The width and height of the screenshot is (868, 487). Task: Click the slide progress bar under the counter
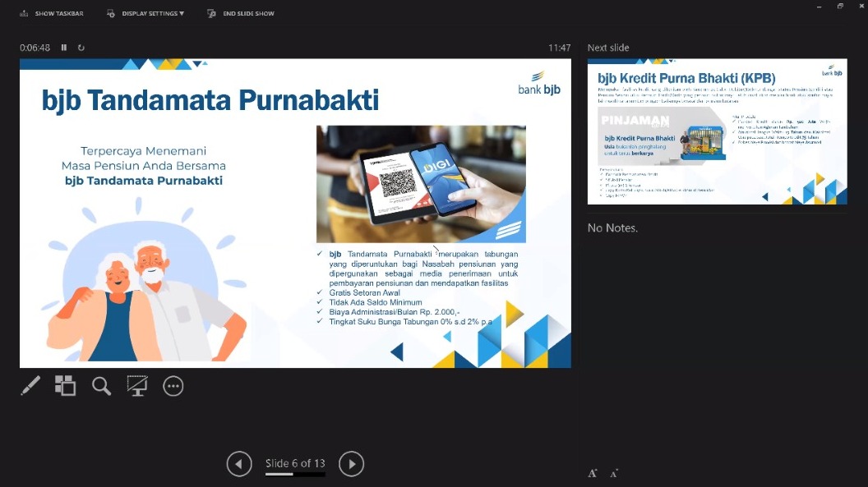(295, 475)
